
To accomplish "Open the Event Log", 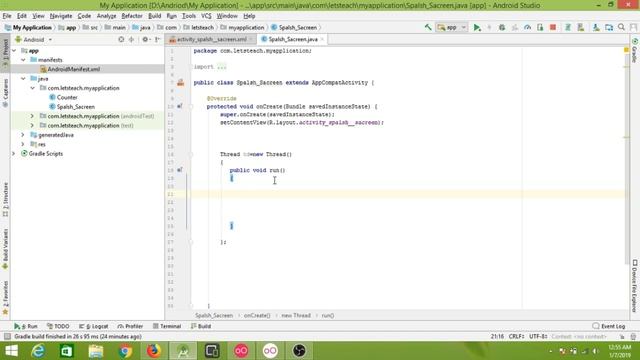I will (x=609, y=327).
